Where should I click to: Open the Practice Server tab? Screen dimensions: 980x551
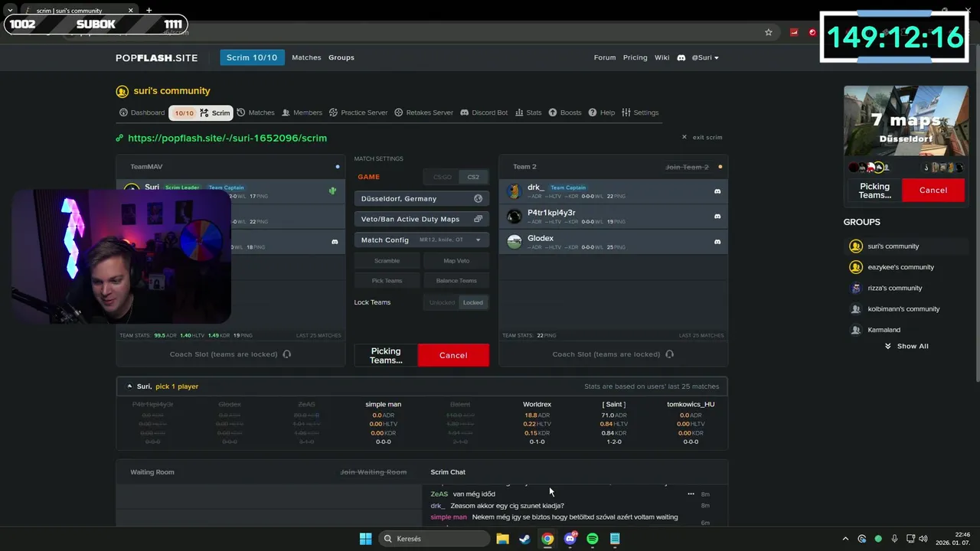[x=358, y=112]
